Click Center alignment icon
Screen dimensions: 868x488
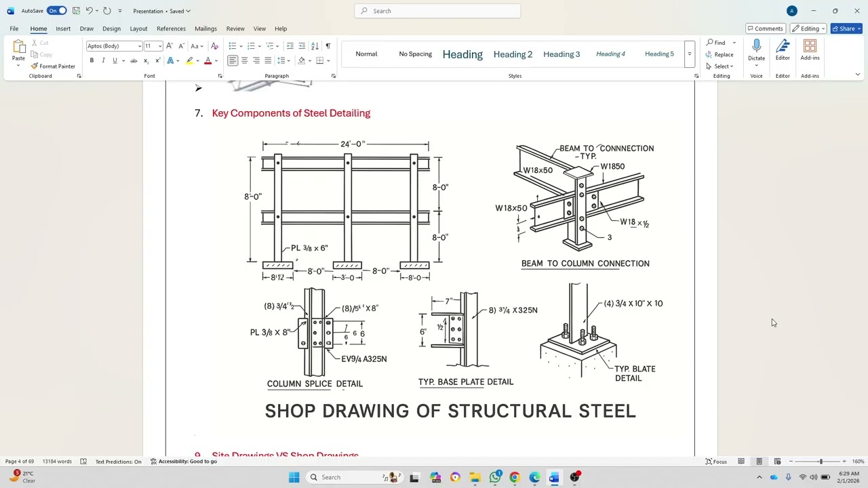[244, 60]
